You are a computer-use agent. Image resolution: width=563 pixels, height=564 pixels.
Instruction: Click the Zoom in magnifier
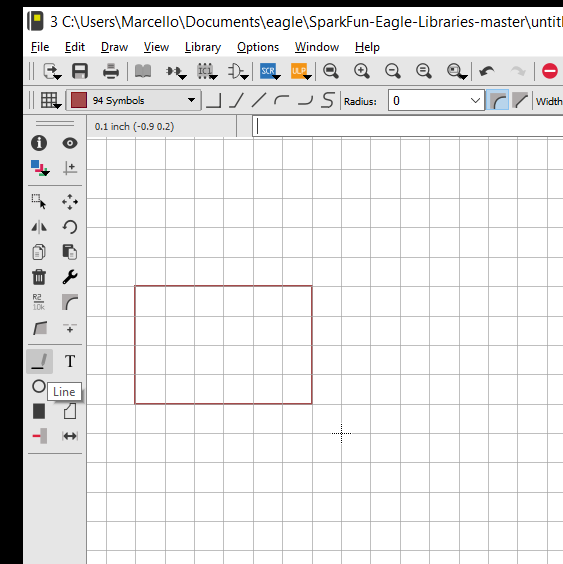pos(362,71)
